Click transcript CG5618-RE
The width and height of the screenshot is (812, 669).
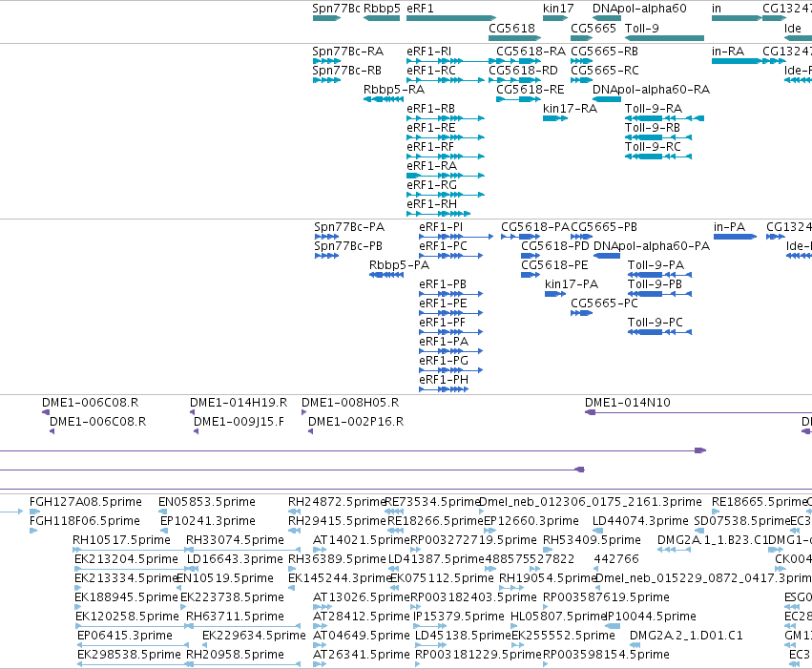coord(530,90)
